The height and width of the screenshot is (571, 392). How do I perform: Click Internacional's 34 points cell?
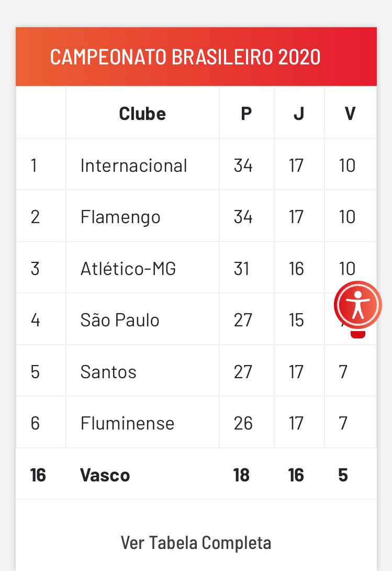point(243,166)
